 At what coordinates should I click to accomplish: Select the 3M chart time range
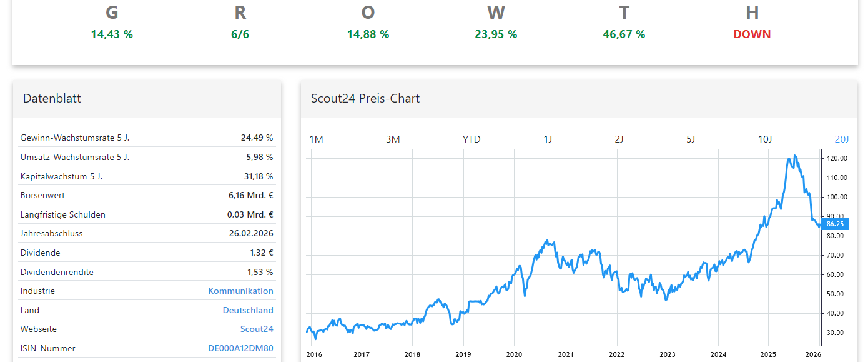click(393, 139)
